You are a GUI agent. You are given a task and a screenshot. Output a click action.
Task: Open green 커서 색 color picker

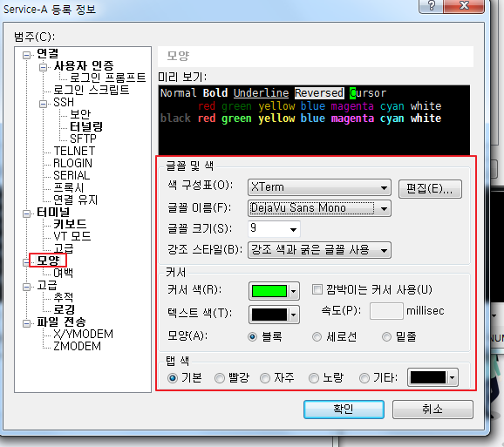[274, 291]
